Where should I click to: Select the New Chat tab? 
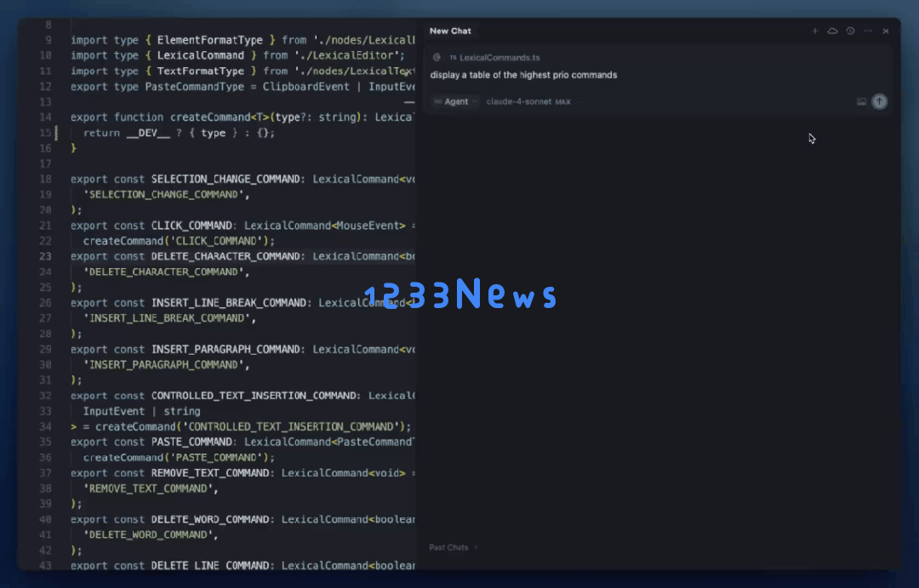[x=450, y=31]
